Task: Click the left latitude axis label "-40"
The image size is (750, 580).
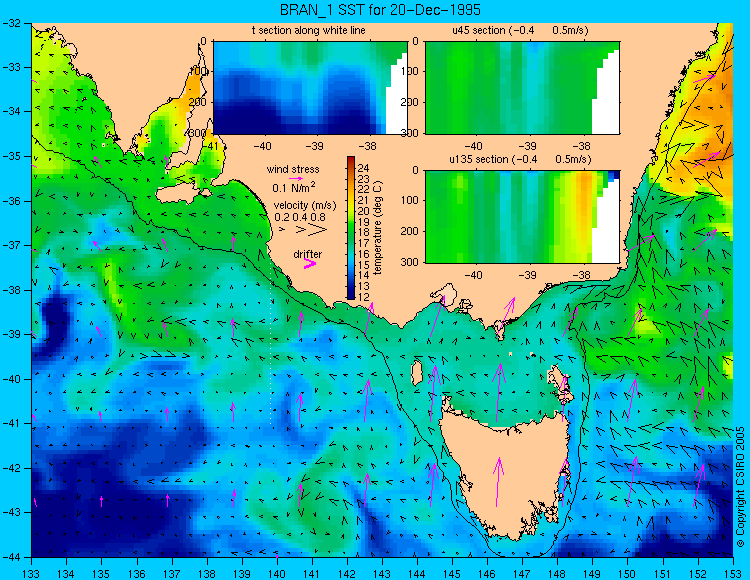Action: pyautogui.click(x=11, y=379)
